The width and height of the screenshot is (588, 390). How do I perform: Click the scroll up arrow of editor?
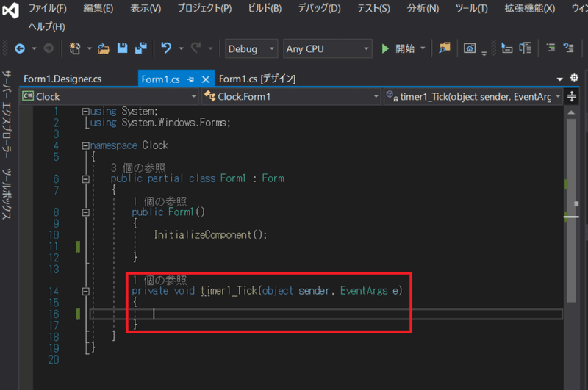point(571,112)
